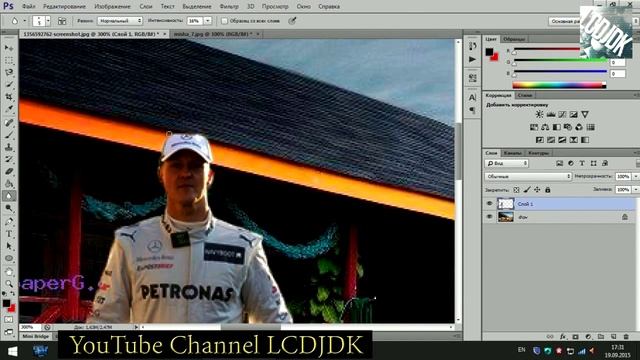This screenshot has height=360, width=640.
Task: Select the Zoom tool
Action: (9, 284)
